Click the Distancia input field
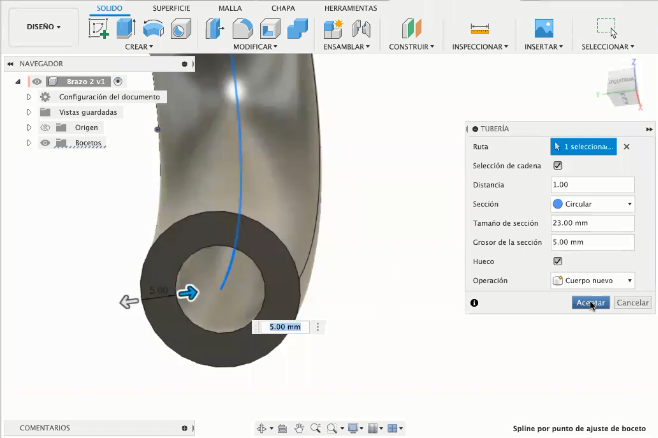Viewport: 658px width, 438px height. [592, 185]
